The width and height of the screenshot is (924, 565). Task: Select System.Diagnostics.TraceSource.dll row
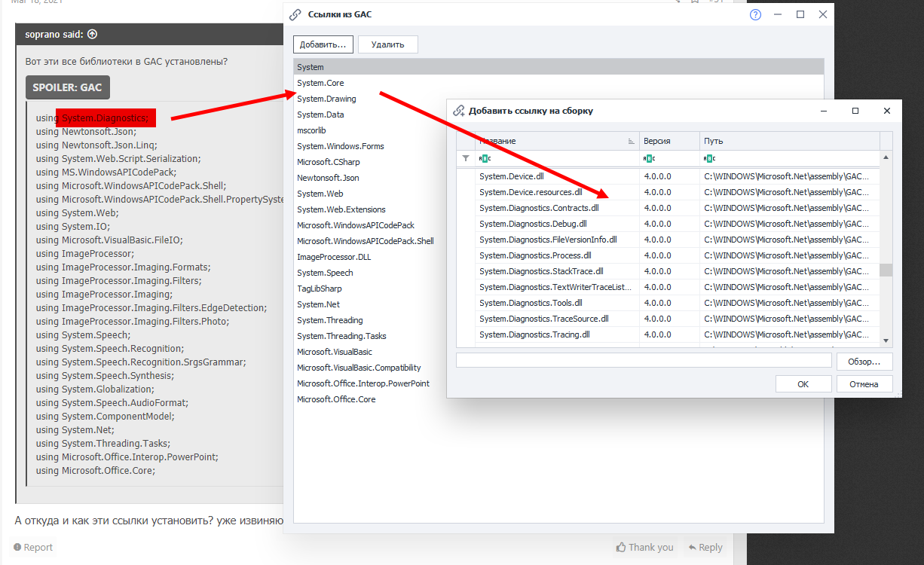pyautogui.click(x=668, y=319)
